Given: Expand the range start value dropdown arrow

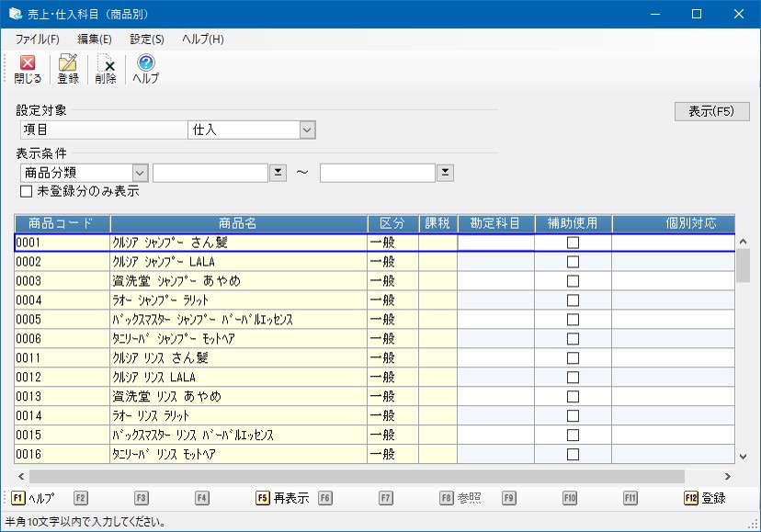Looking at the screenshot, I should 278,173.
